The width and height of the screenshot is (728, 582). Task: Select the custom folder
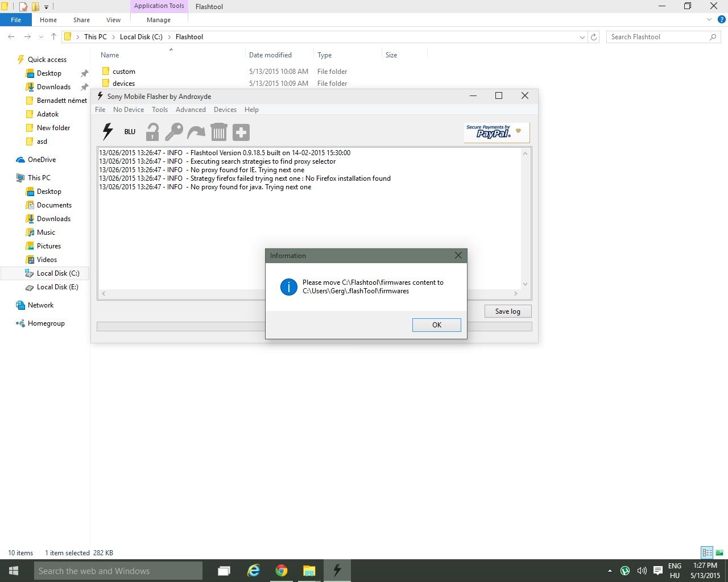coord(123,72)
